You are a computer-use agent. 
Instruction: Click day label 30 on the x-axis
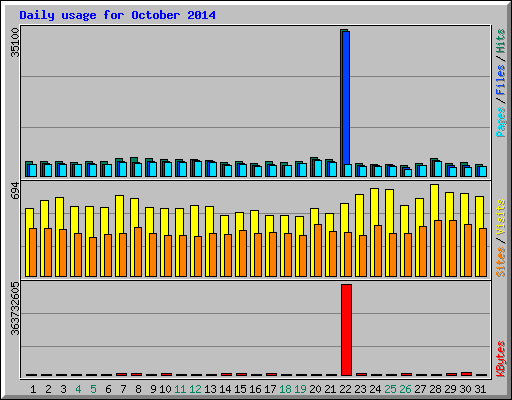[465, 389]
